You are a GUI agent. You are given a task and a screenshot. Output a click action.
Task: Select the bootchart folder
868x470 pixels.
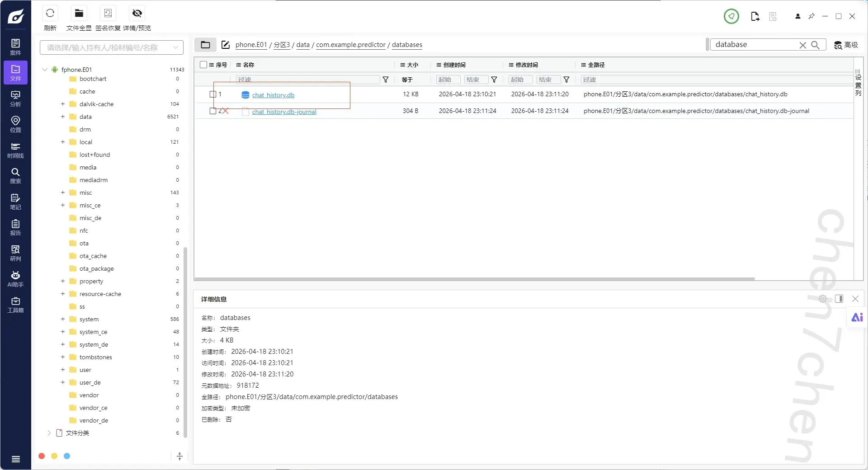[93, 79]
